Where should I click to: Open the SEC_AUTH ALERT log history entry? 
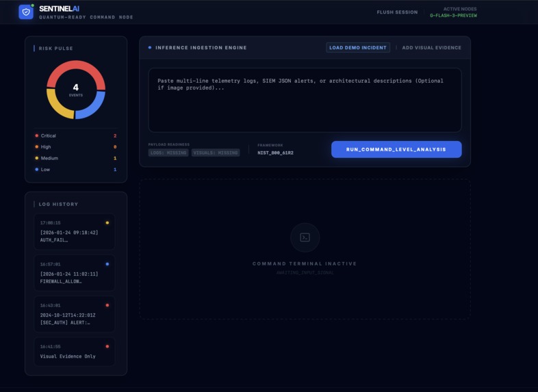pos(75,314)
